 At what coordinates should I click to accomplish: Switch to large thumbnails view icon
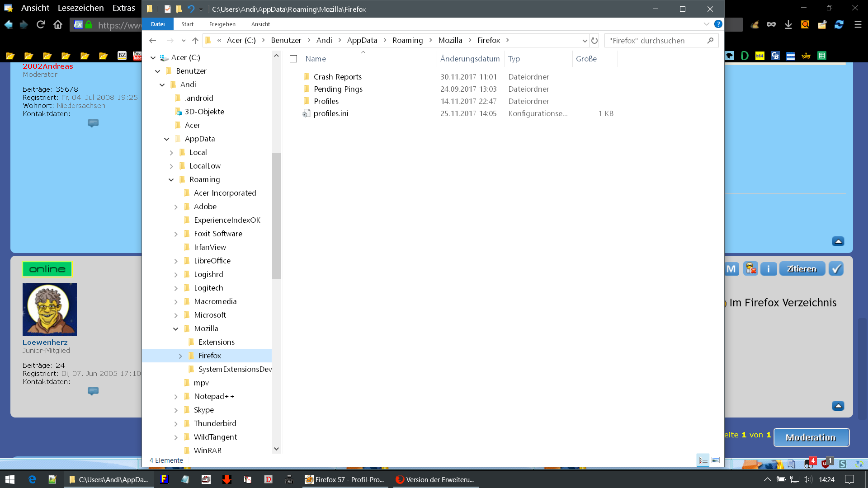point(716,460)
